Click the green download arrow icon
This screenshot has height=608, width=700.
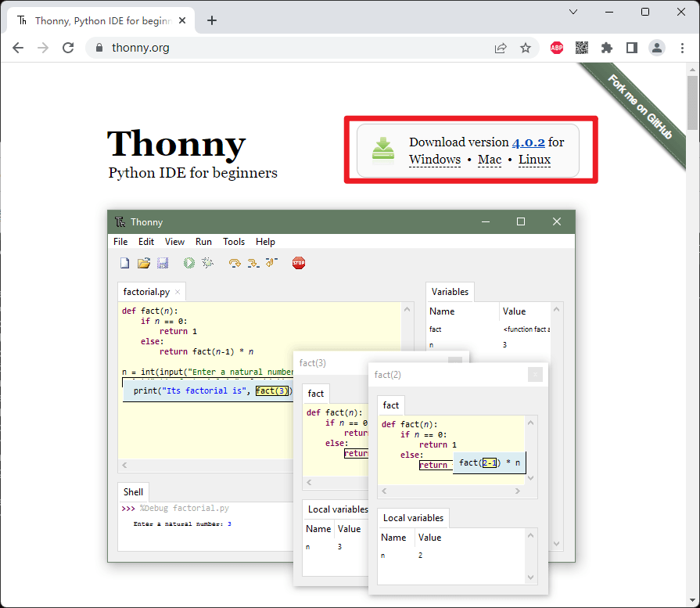pyautogui.click(x=382, y=149)
